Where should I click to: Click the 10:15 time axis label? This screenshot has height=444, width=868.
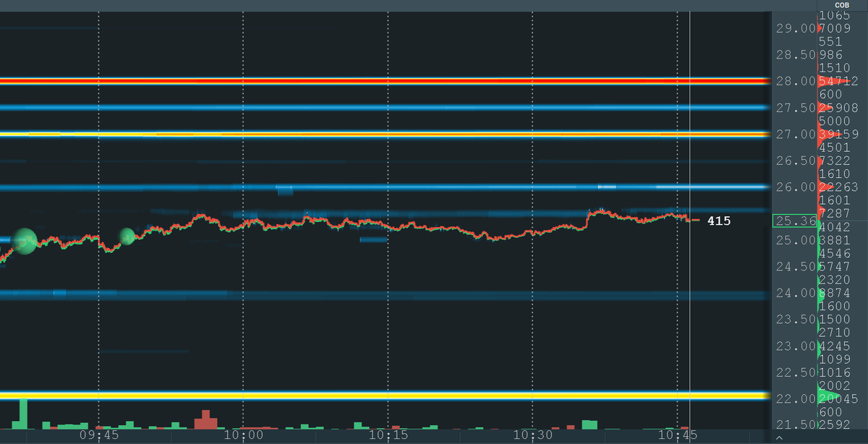388,436
